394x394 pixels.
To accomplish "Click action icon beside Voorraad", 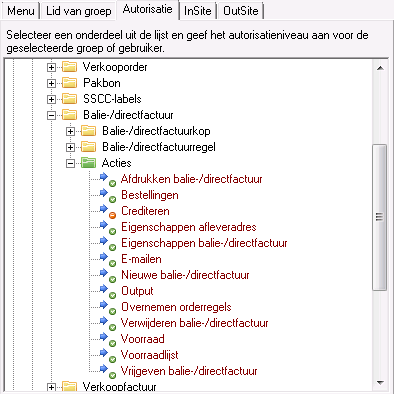I will click(x=108, y=340).
